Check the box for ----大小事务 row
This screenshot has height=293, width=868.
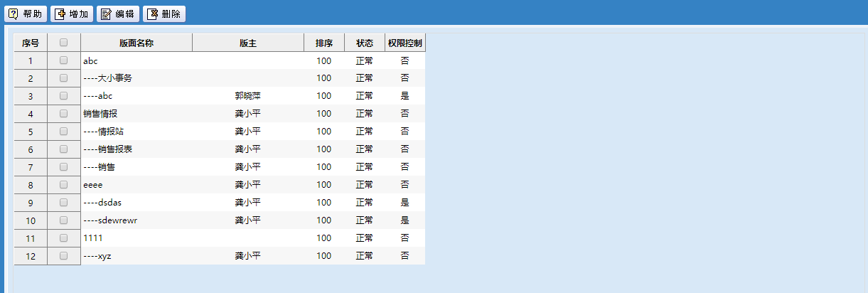point(64,78)
